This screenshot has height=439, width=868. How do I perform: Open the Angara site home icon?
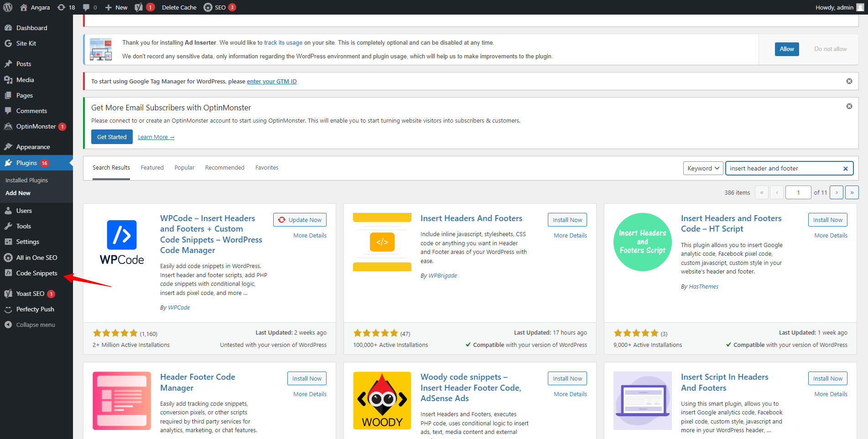tap(24, 7)
